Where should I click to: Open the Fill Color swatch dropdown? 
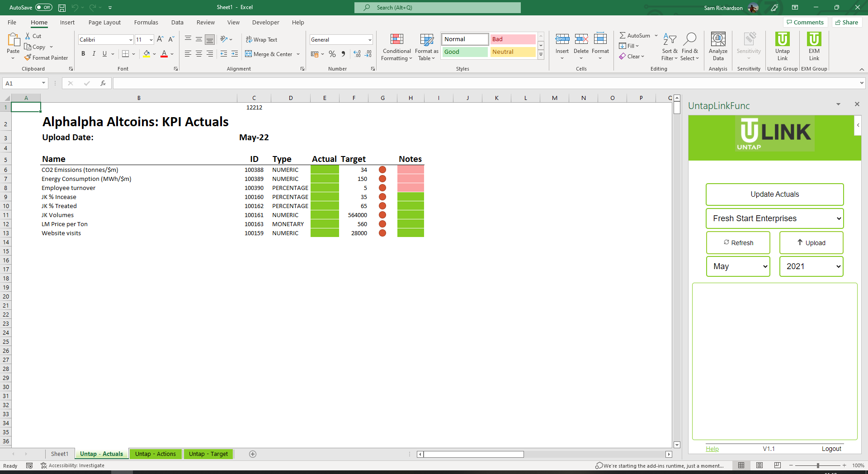[x=155, y=54]
